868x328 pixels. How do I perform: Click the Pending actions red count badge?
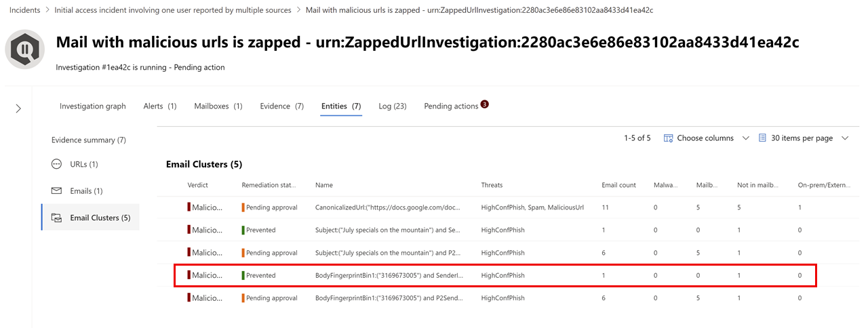tap(485, 104)
